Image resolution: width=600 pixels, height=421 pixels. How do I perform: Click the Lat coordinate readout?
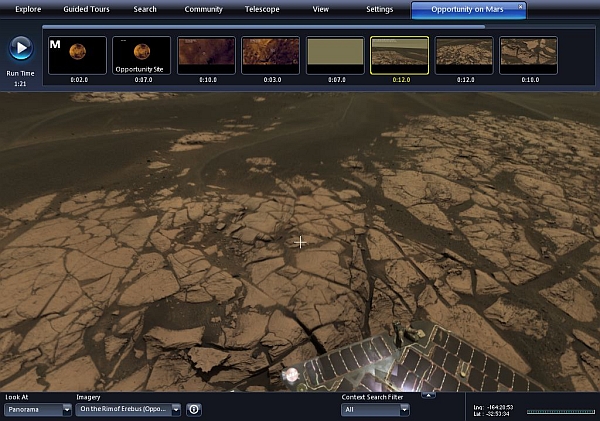click(x=493, y=414)
